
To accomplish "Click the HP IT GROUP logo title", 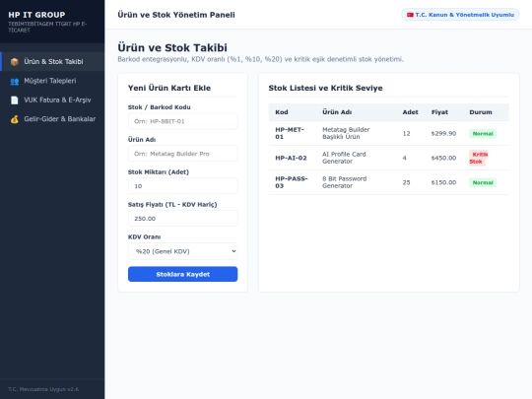I will (x=36, y=15).
